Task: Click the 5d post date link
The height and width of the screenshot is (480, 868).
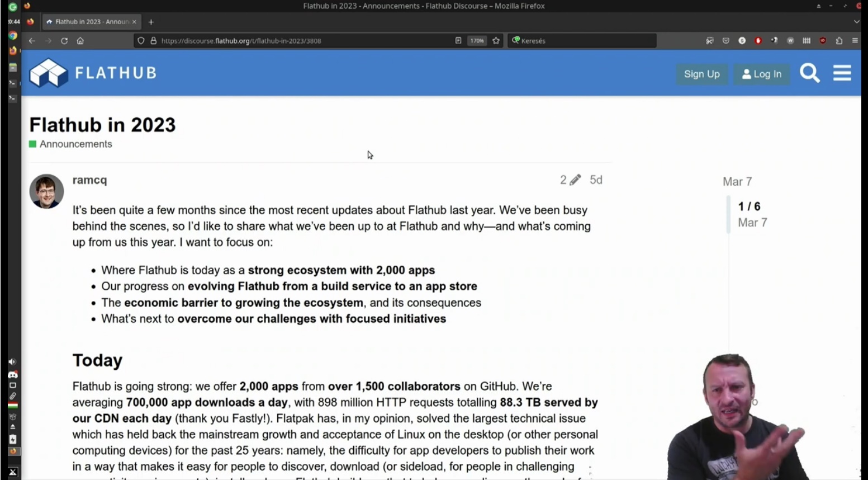Action: point(596,180)
